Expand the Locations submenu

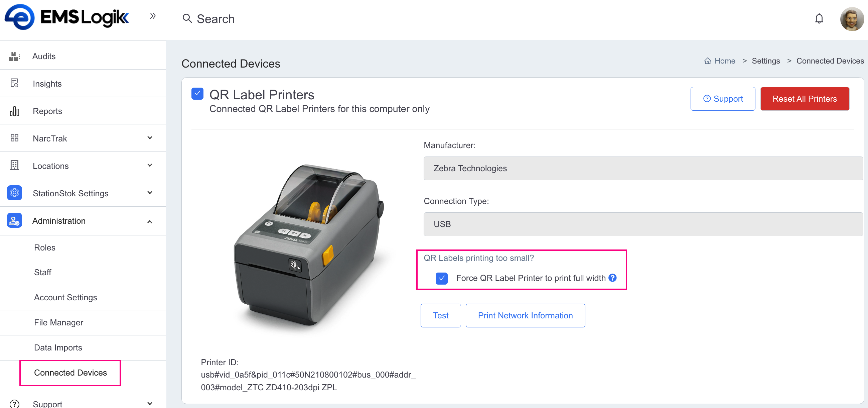tap(150, 166)
